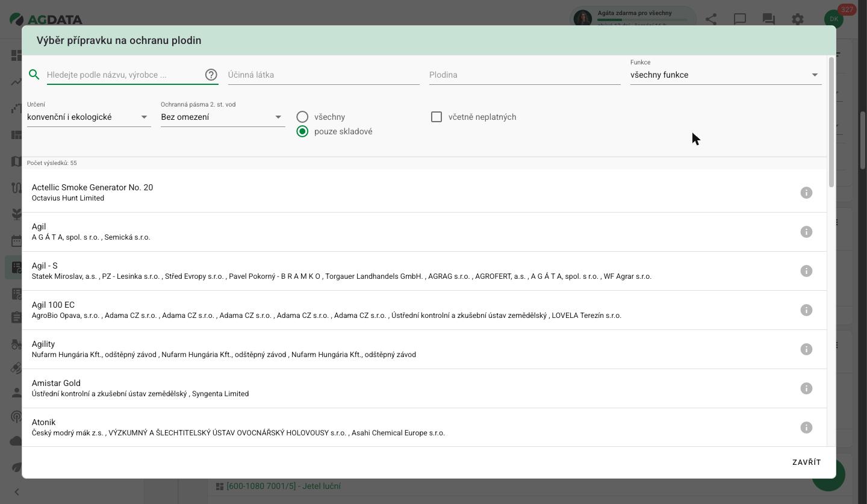Open info for Actellic Smoke Generator No. 20
This screenshot has width=867, height=504.
click(x=806, y=193)
